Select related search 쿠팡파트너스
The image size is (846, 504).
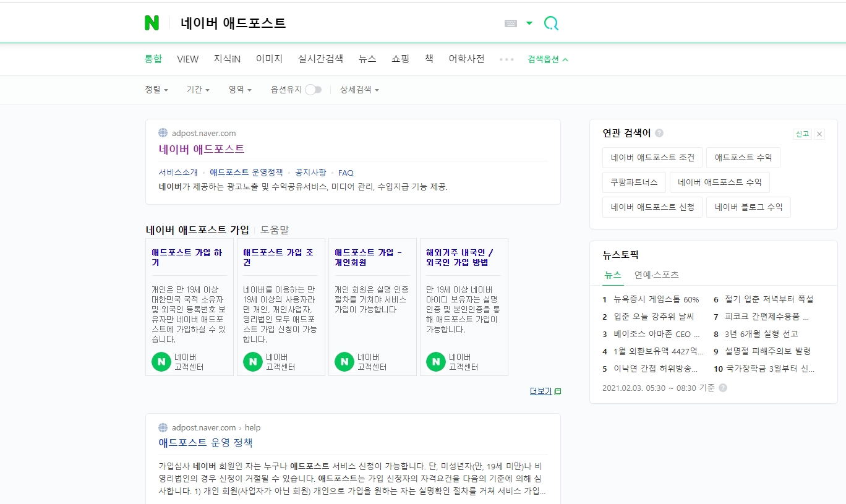click(634, 182)
